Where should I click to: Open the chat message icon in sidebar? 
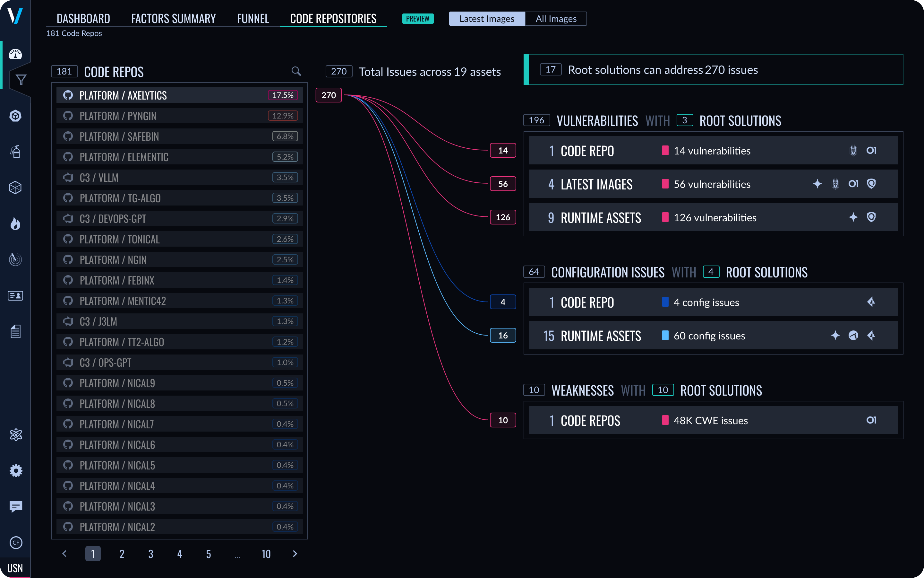click(x=16, y=506)
